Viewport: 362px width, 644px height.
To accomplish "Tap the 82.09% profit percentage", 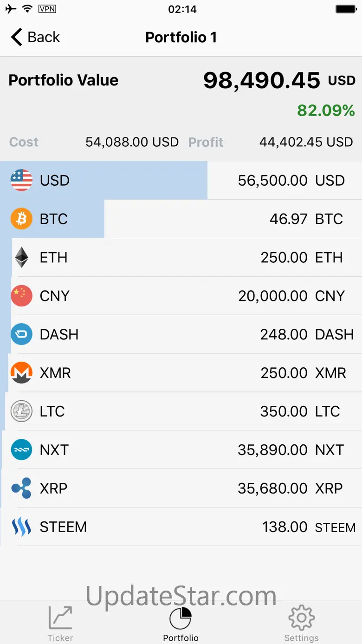I will 326,111.
